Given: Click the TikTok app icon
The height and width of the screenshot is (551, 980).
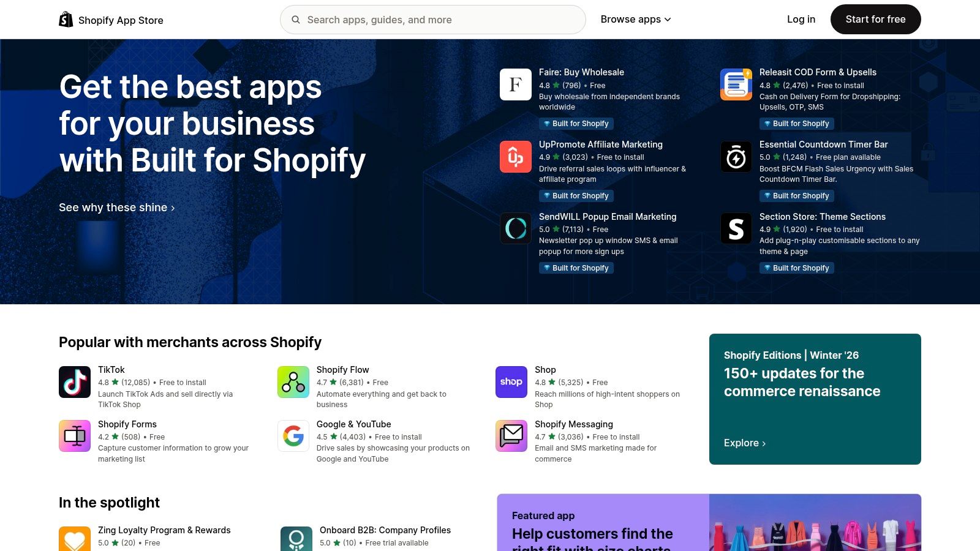Looking at the screenshot, I should [74, 381].
